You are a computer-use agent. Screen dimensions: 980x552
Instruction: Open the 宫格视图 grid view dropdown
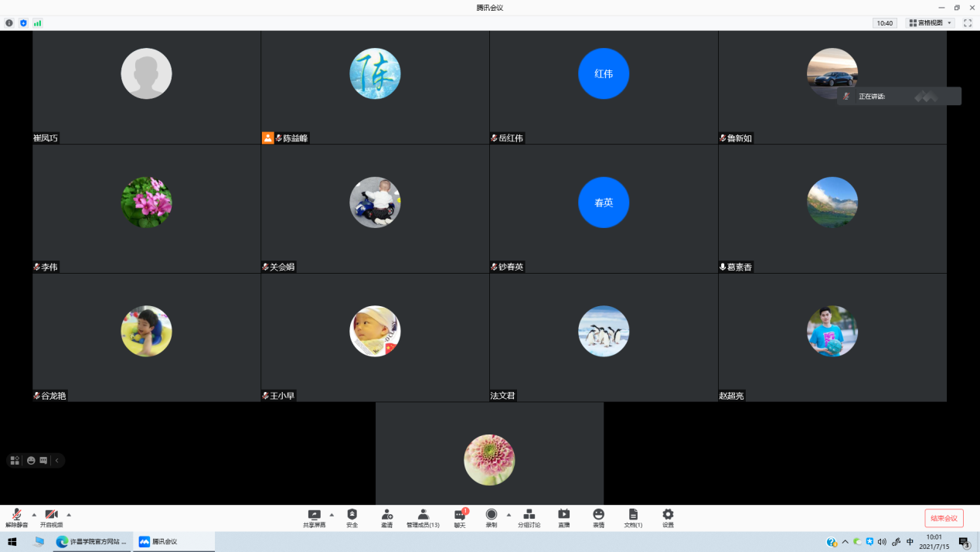click(x=931, y=23)
